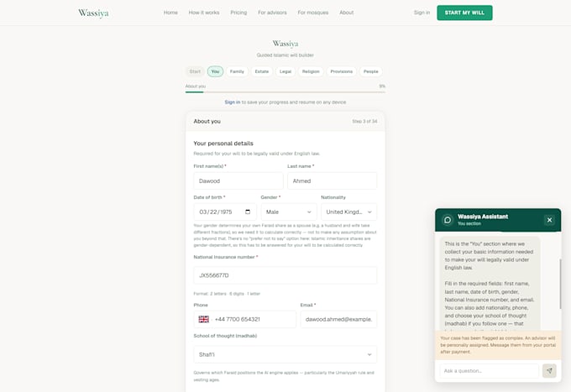Click the chat bubble icon in assistant header

448,220
